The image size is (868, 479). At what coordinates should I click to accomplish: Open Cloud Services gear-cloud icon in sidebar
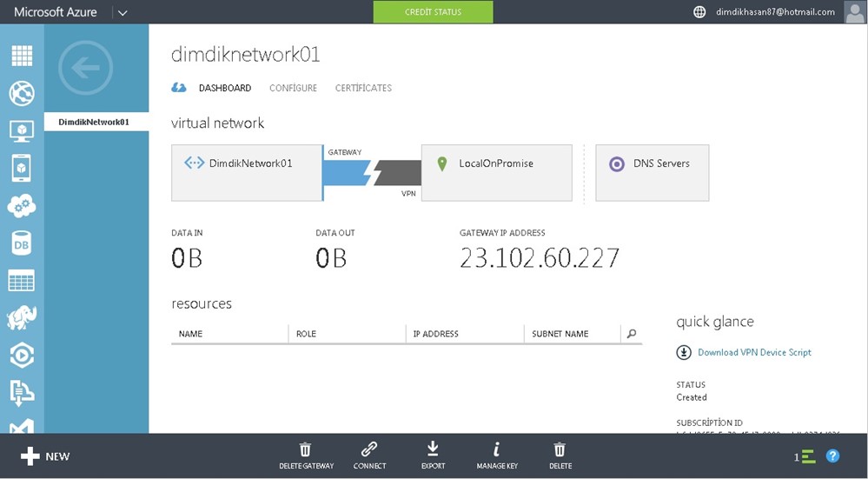coord(22,206)
